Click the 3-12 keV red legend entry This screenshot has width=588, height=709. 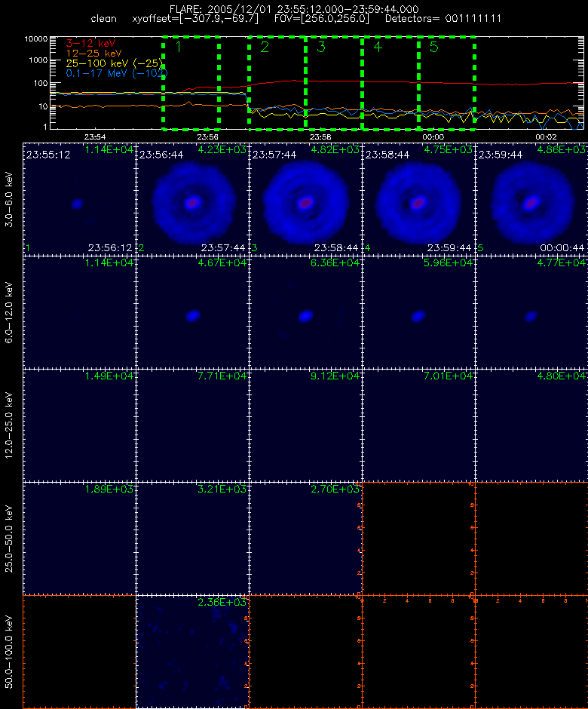91,44
